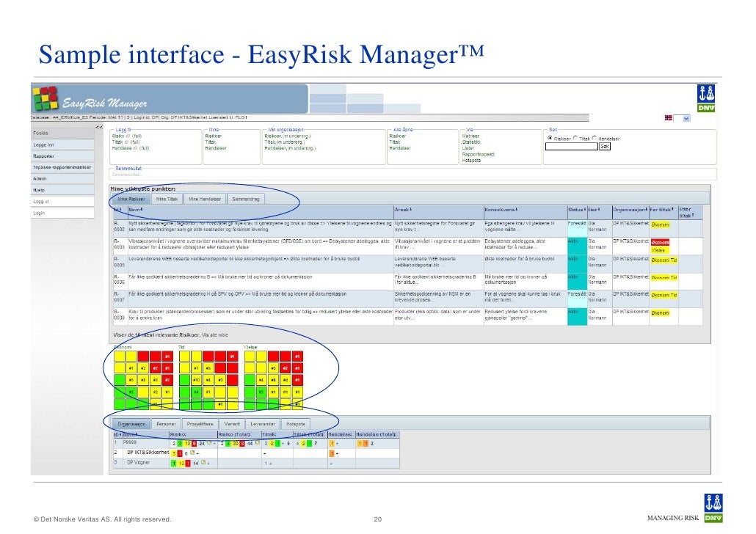Viewport: 756px width, 534px height.
Task: Select the Personer tab
Action: (166, 424)
